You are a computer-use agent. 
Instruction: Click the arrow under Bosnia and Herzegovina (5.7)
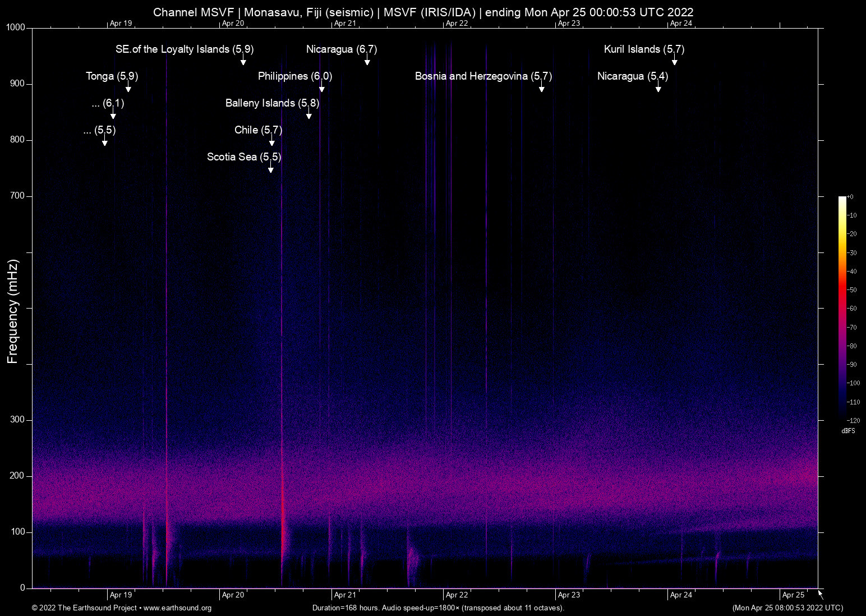(541, 88)
